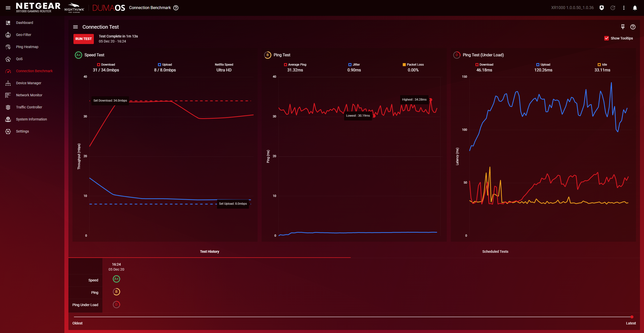Open System Information link

[x=31, y=119]
